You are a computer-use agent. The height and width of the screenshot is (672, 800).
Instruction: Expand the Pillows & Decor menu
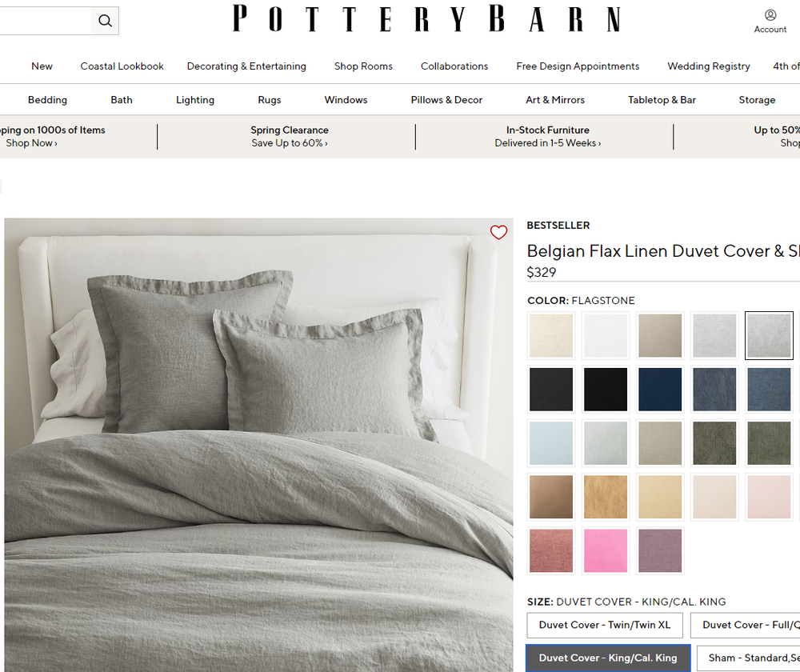(x=446, y=100)
